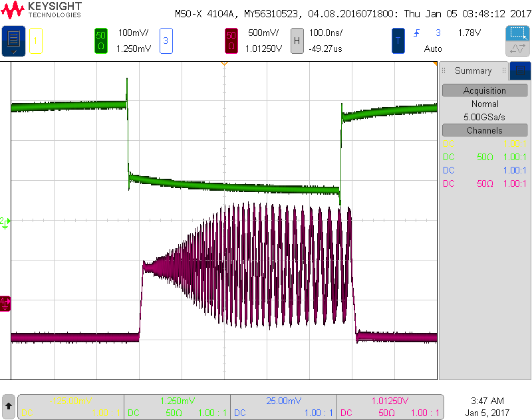Click the Keysight Technologies logo
The height and width of the screenshot is (420, 532).
point(41,10)
